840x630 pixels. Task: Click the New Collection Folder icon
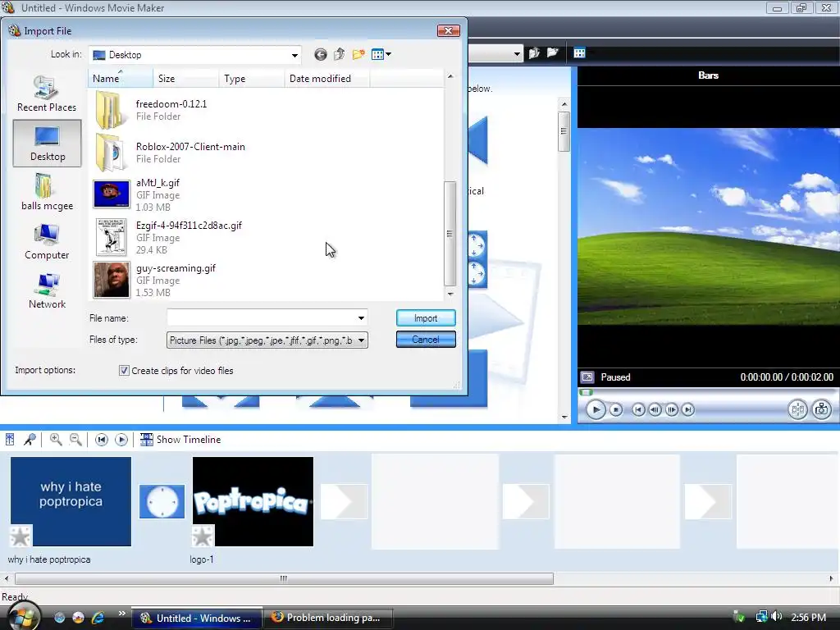coord(552,52)
